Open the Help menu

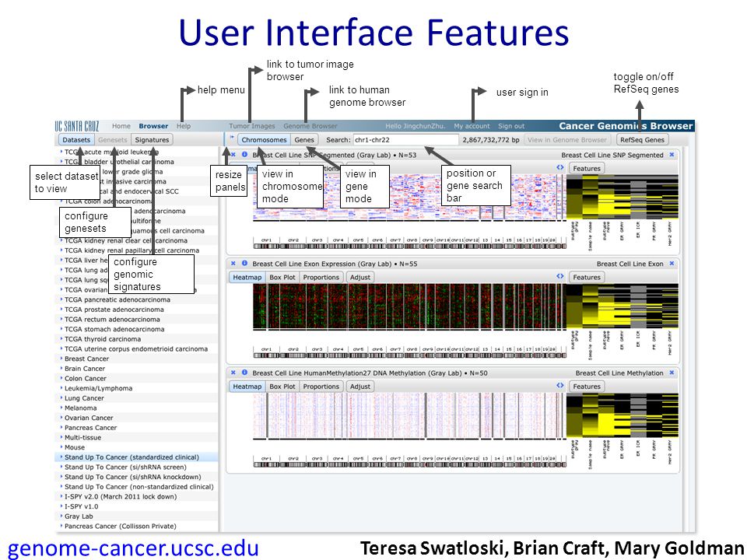click(x=184, y=126)
